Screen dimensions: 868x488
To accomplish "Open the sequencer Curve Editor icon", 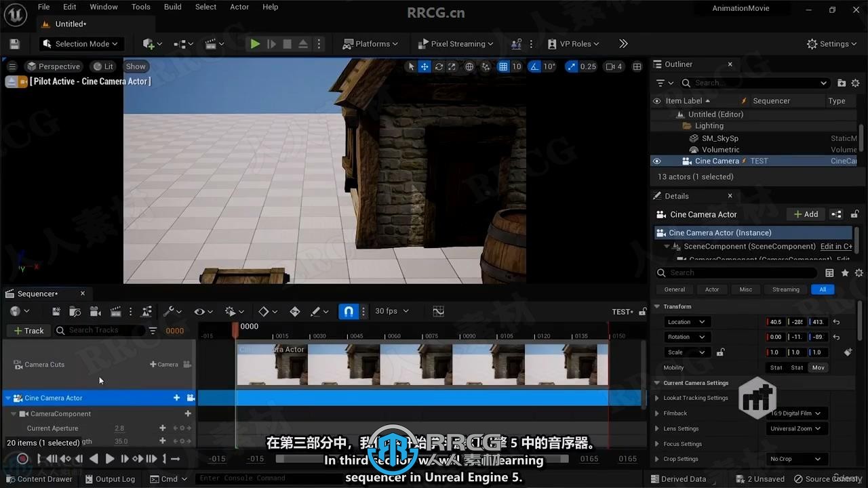I will pos(439,312).
